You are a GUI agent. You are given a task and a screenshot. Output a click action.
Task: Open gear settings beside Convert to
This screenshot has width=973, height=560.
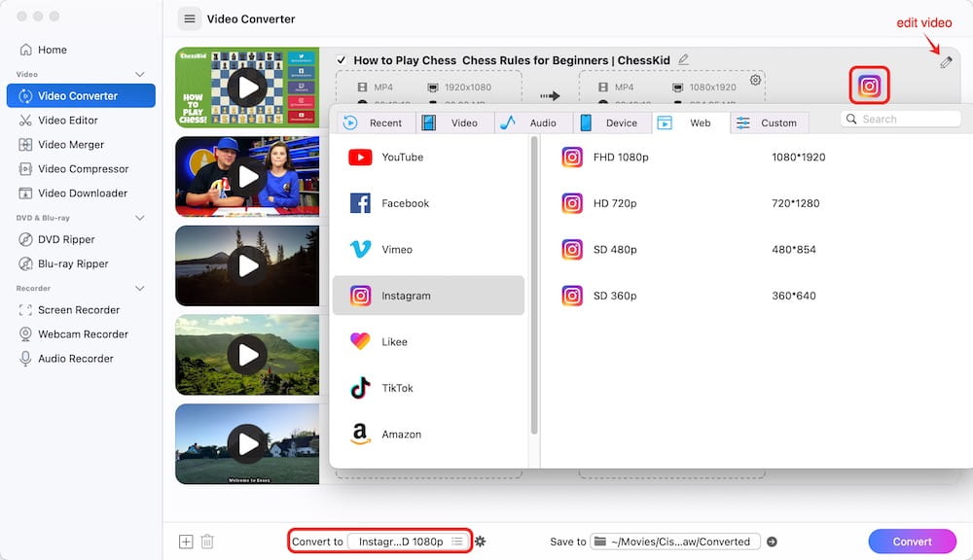480,542
